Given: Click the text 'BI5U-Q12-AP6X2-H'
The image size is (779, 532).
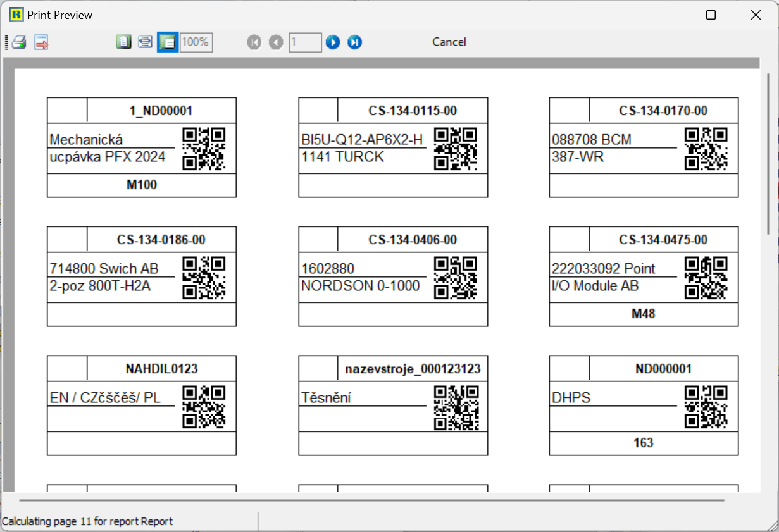Looking at the screenshot, I should point(362,140).
